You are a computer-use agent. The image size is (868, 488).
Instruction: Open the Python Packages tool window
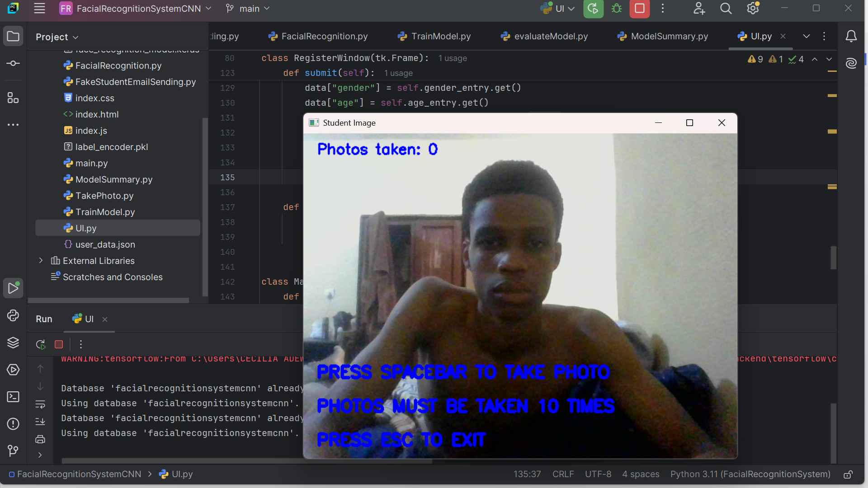point(13,343)
